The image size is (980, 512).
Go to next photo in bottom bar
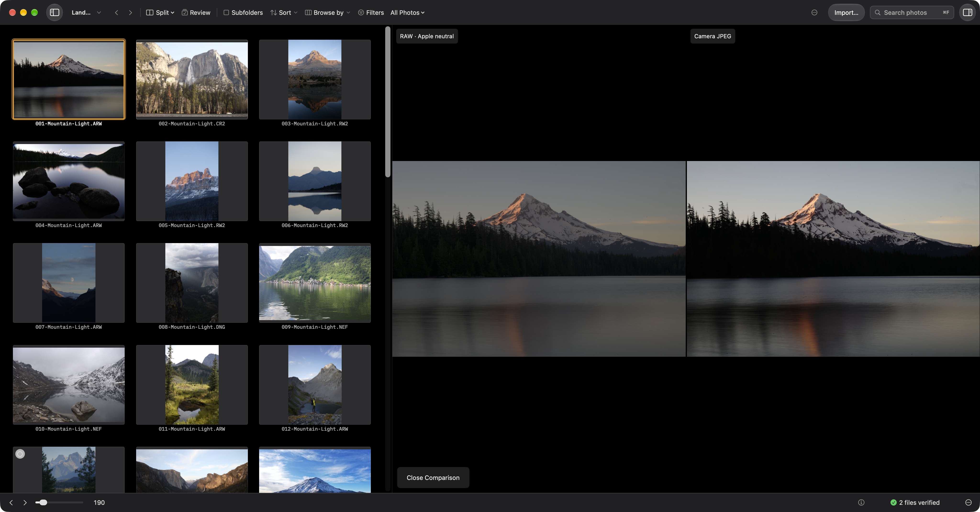(25, 502)
